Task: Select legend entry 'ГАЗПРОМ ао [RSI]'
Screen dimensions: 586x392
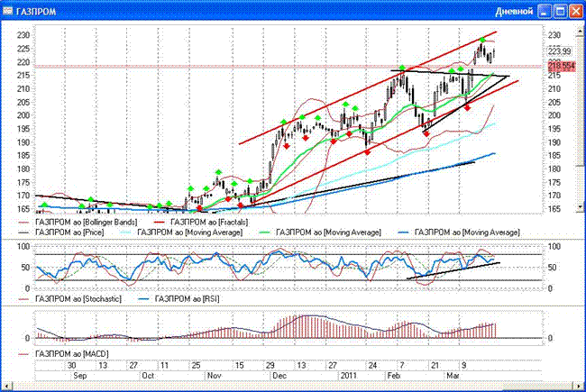Action: [x=188, y=299]
